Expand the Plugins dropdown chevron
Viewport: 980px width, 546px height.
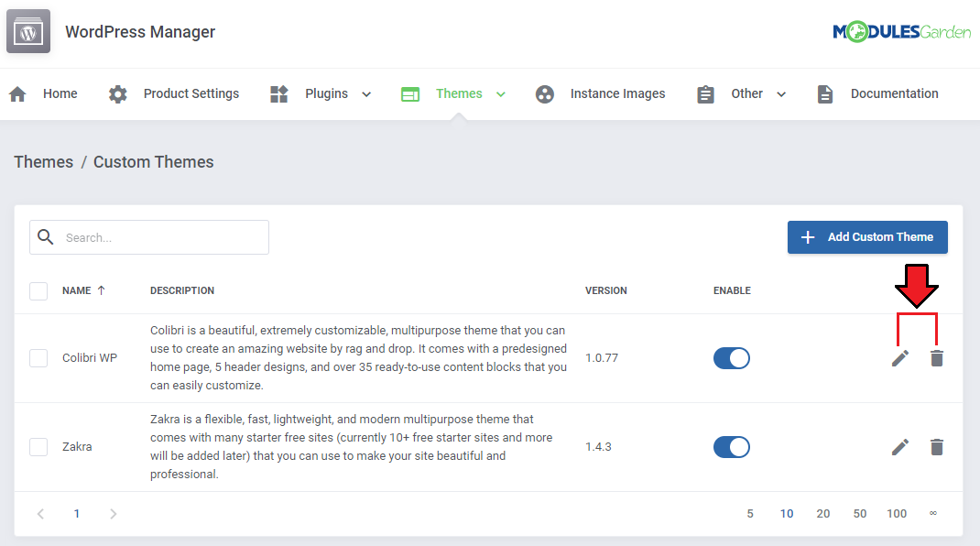pyautogui.click(x=367, y=94)
